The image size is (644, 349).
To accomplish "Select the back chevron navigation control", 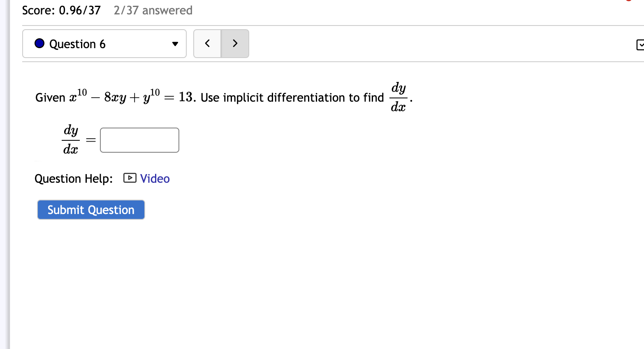I will point(207,43).
